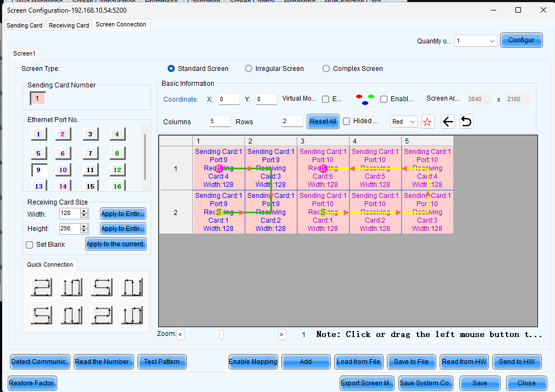Click the Zoom slider handle
The image size is (555, 392).
point(221,334)
